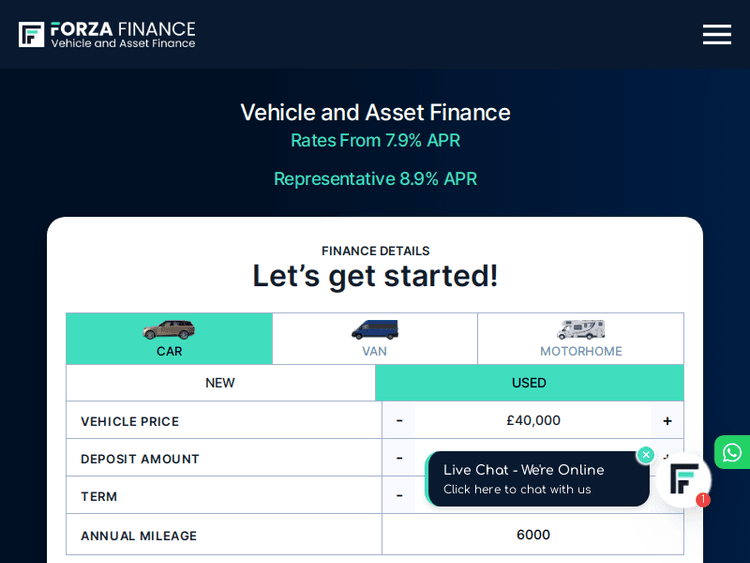Decrease the vehicle price
Image resolution: width=750 pixels, height=563 pixels.
(399, 421)
